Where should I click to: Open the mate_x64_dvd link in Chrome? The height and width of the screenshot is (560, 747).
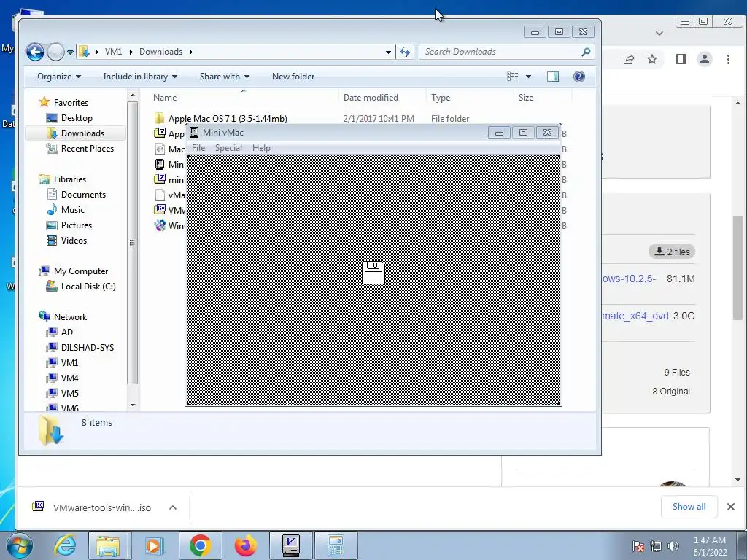635,316
